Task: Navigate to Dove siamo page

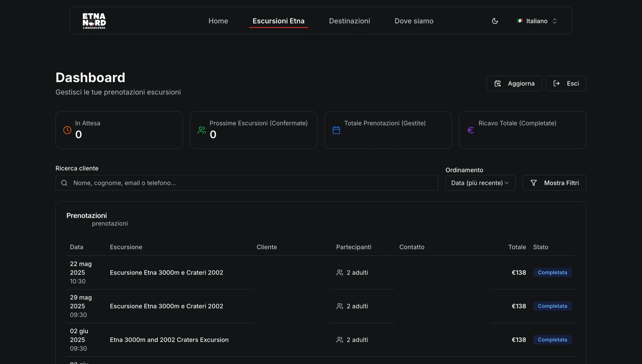Action: point(414,21)
